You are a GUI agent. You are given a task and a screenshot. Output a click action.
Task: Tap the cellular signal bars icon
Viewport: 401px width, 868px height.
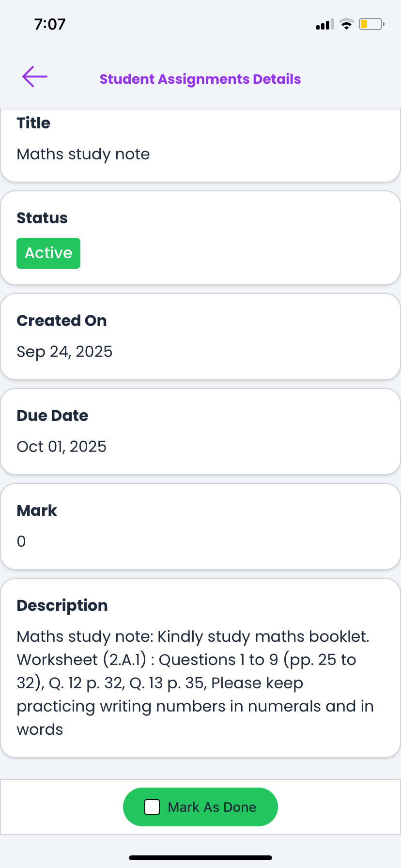coord(324,25)
